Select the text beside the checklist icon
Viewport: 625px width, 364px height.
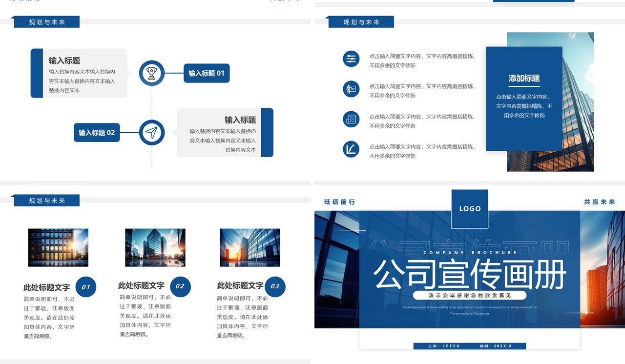422,121
